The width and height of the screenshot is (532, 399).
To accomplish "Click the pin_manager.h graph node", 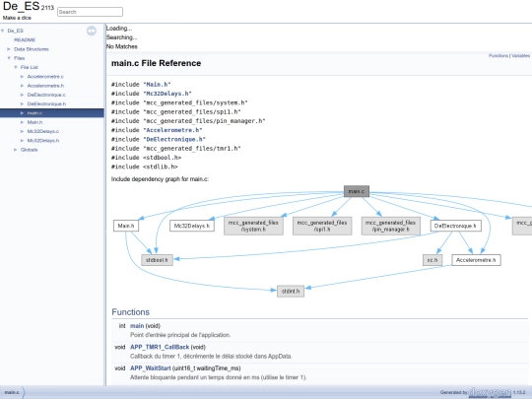I will (390, 226).
